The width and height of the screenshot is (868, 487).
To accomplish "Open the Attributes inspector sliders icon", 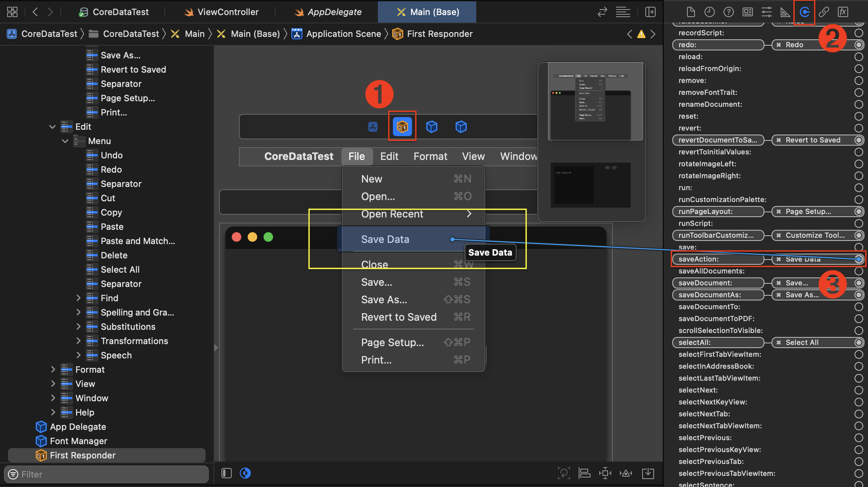I will 766,12.
